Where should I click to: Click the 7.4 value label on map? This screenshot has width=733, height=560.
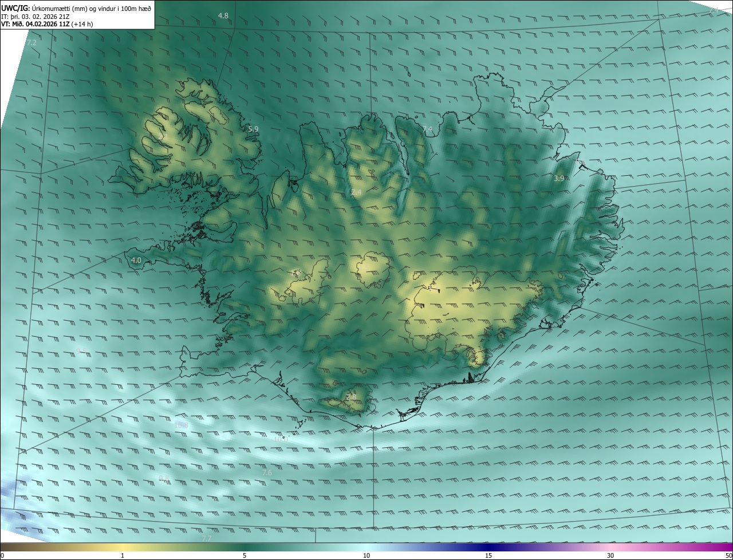428,129
